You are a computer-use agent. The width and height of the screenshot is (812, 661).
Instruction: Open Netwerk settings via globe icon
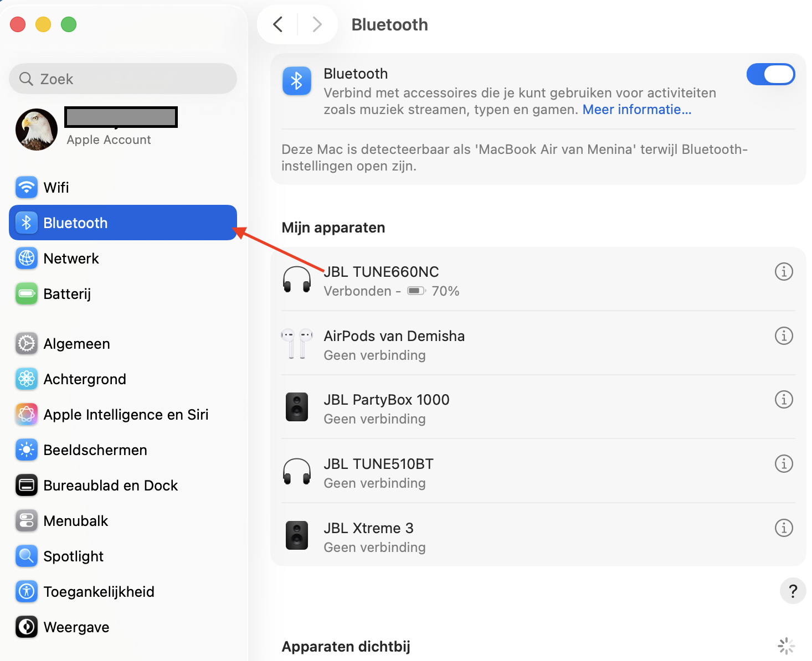(26, 258)
